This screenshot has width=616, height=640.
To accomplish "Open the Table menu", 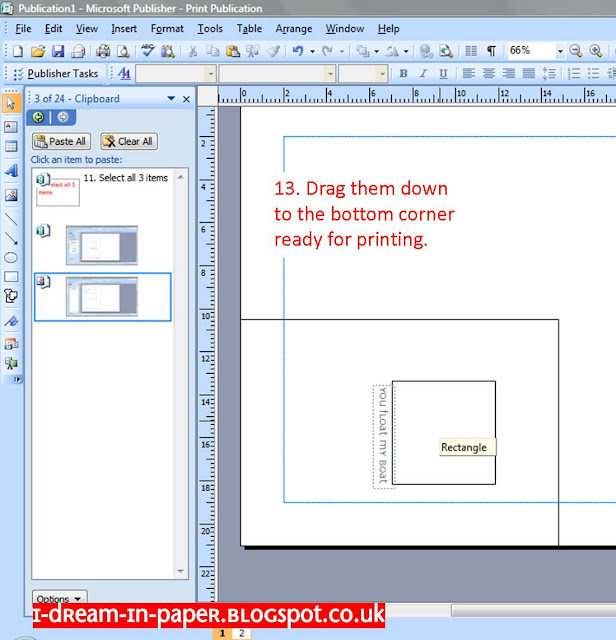I will click(249, 29).
